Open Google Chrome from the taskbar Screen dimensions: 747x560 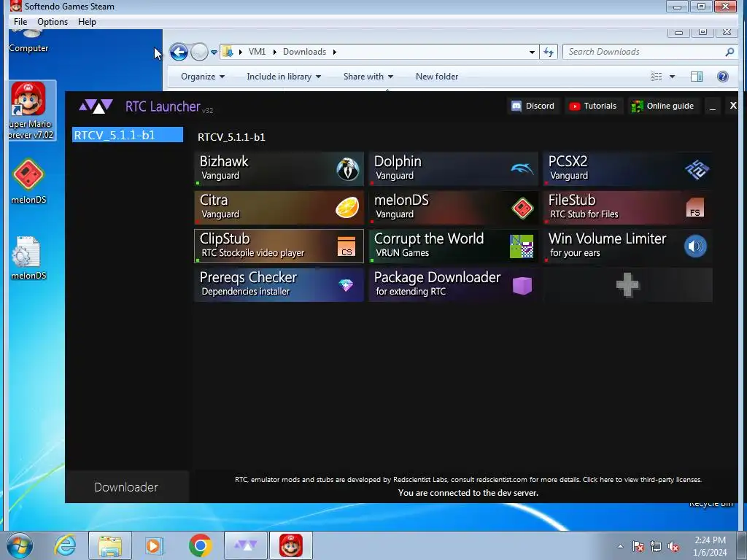point(200,545)
